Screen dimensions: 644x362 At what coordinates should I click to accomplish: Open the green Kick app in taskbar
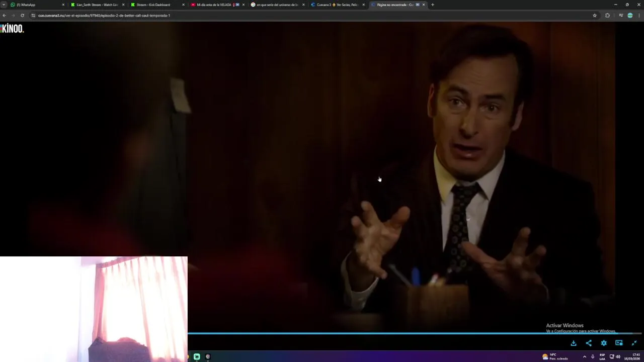pos(197,356)
